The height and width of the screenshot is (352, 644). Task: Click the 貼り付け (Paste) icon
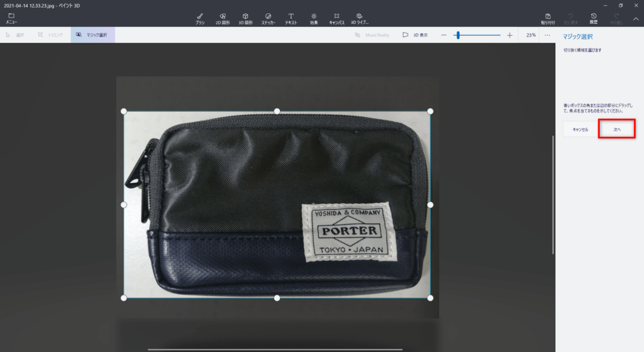548,19
